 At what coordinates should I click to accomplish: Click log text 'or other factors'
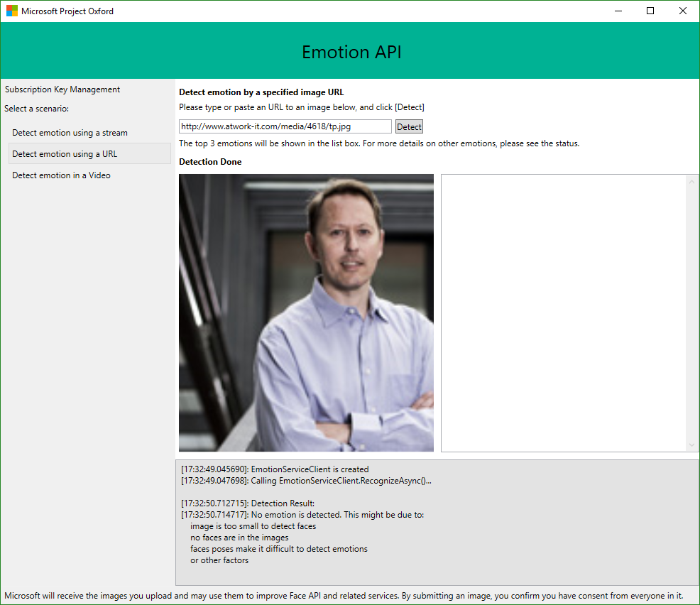[x=219, y=560]
